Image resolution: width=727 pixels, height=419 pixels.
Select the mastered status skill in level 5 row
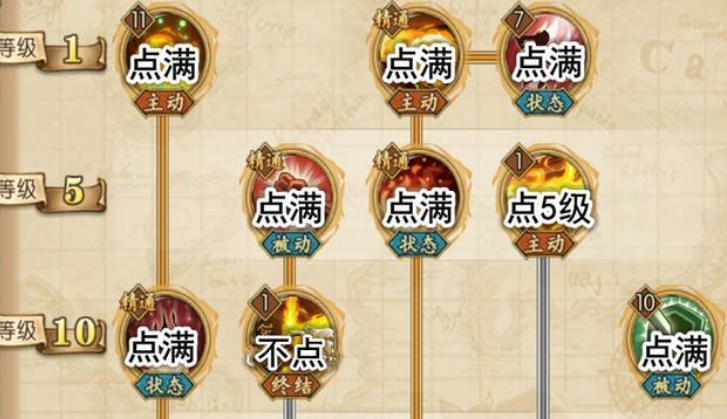click(x=419, y=202)
